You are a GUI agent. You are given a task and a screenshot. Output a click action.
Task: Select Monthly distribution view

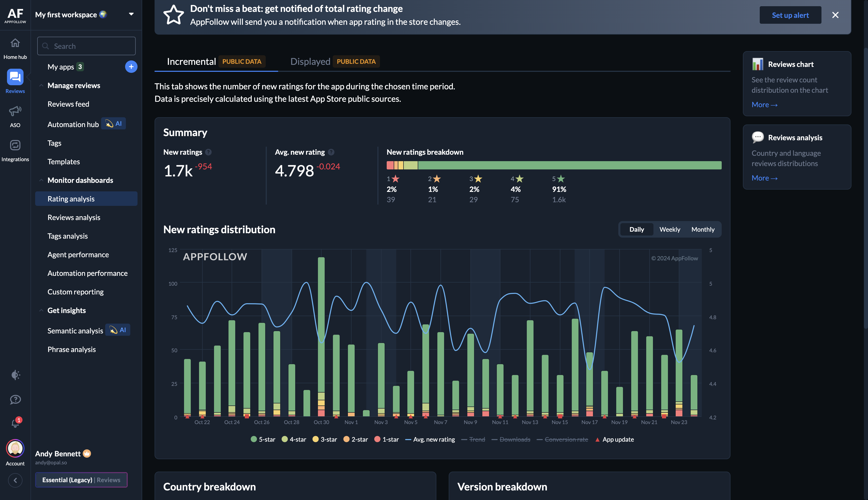pyautogui.click(x=703, y=229)
